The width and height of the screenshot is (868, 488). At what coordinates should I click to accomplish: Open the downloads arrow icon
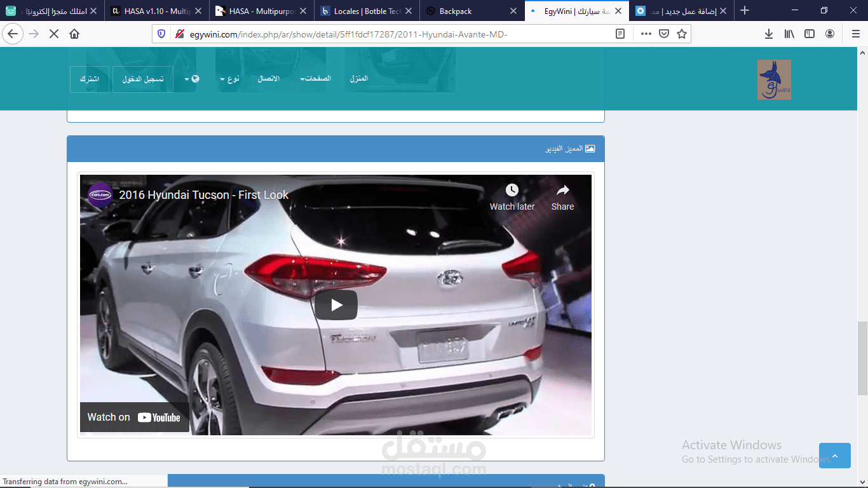769,34
